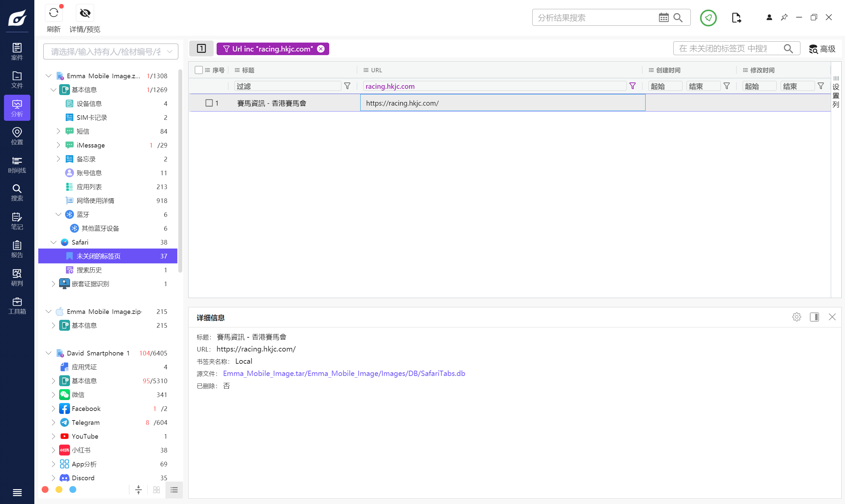The height and width of the screenshot is (504, 845).
Task: Remove the Url inc racing.hkjc.com filter tag
Action: point(320,49)
